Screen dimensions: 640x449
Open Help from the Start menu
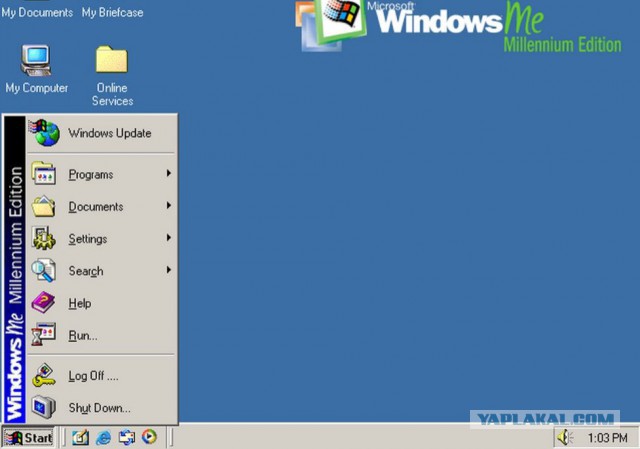pyautogui.click(x=79, y=303)
